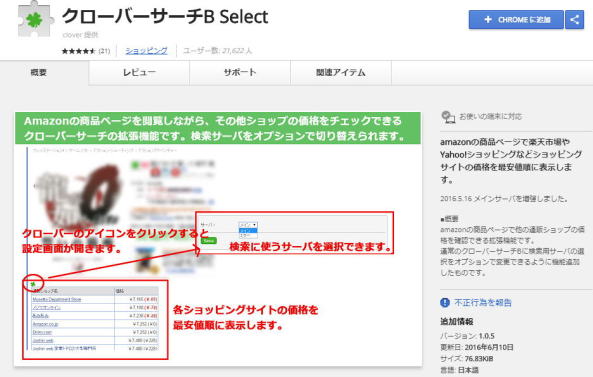Screen dimensions: 593x377
Task: Add extension with CHROME に追加 button
Action: tap(516, 20)
